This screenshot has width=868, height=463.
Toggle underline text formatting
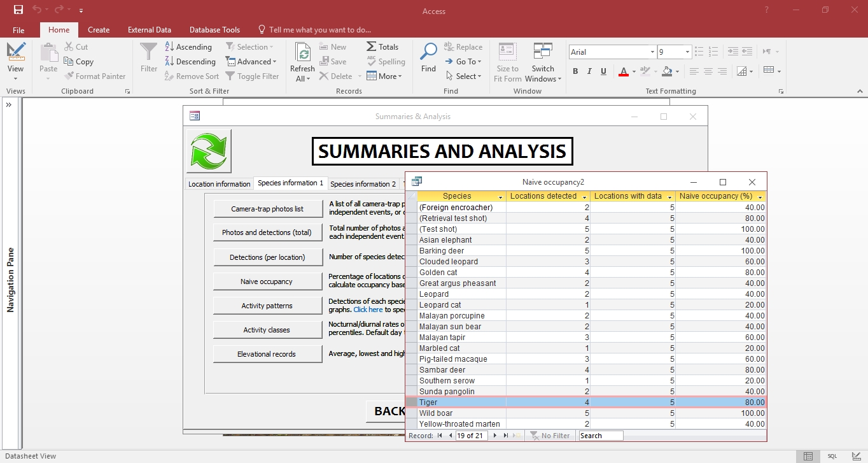603,71
